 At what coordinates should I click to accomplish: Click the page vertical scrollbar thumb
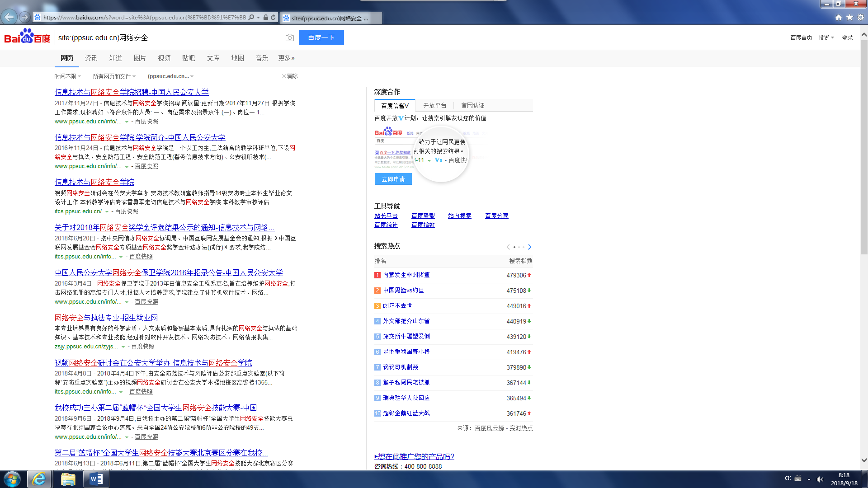(x=864, y=147)
